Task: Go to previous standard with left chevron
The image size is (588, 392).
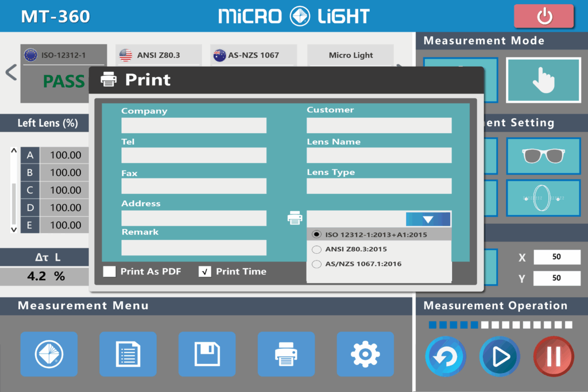Action: pyautogui.click(x=10, y=73)
